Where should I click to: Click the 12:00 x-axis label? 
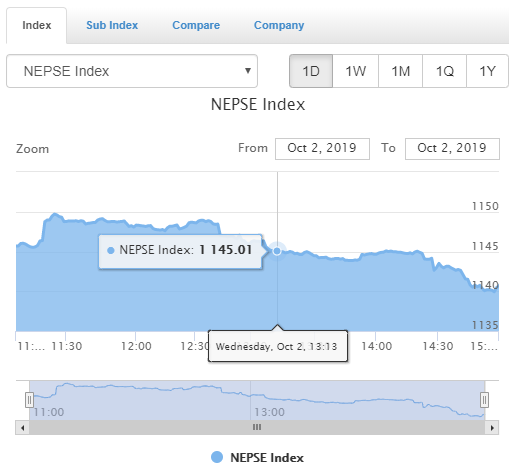tap(136, 346)
